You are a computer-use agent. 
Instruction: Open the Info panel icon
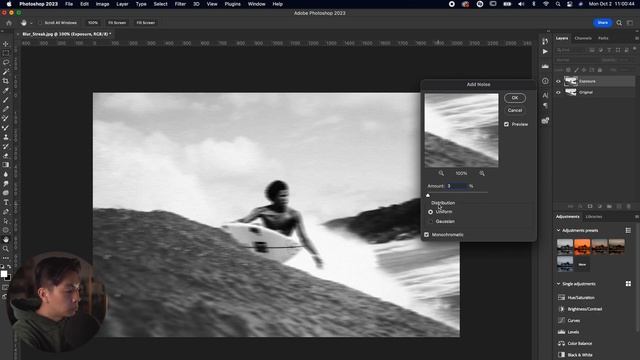(545, 81)
